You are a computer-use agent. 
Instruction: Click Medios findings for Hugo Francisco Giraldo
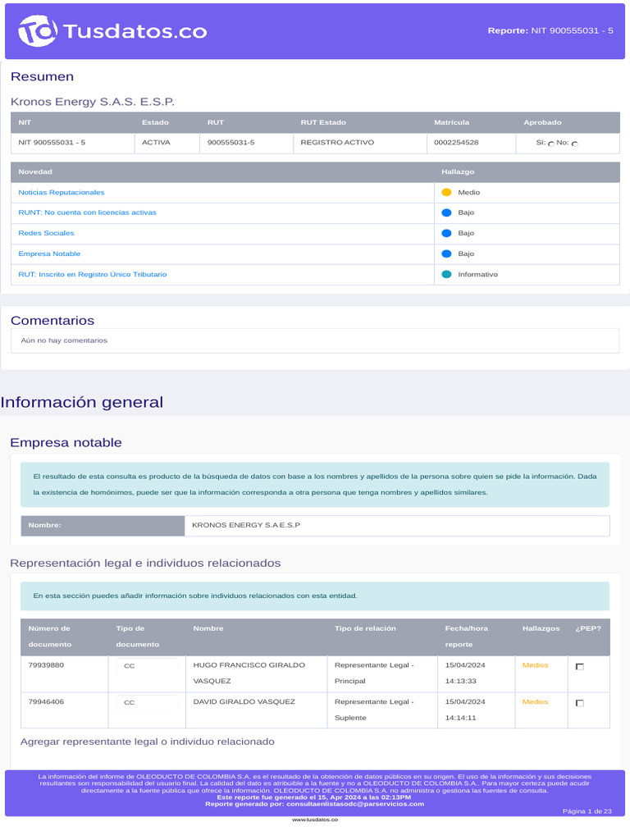535,665
